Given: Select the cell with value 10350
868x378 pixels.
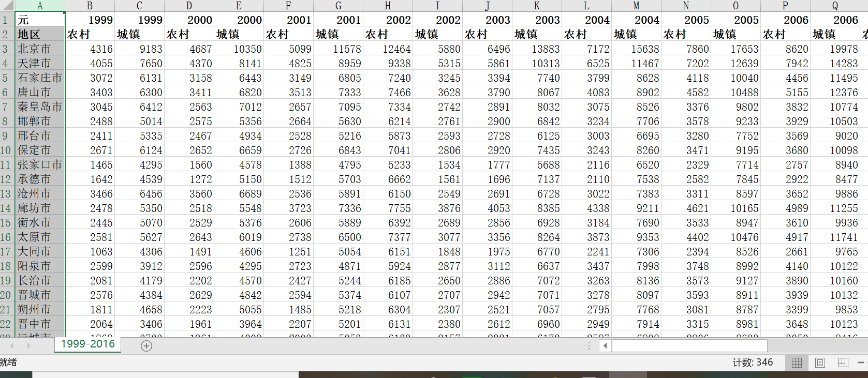Looking at the screenshot, I should (x=239, y=49).
